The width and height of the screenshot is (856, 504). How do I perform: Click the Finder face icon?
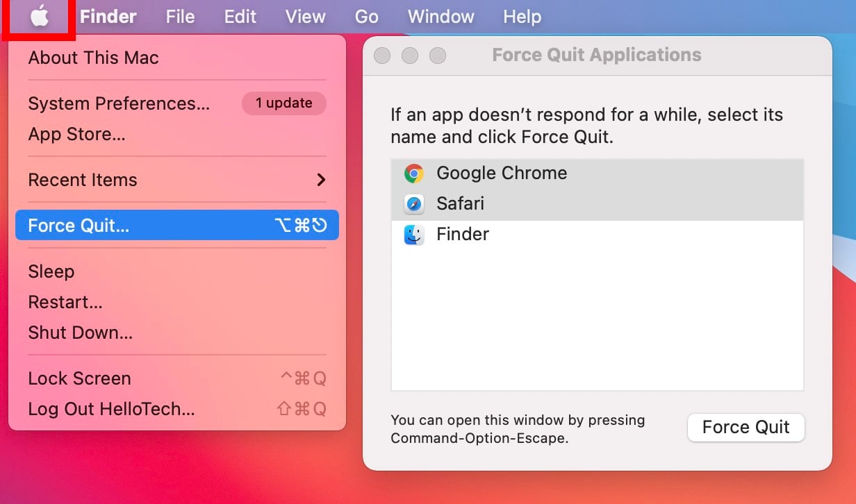(x=414, y=235)
